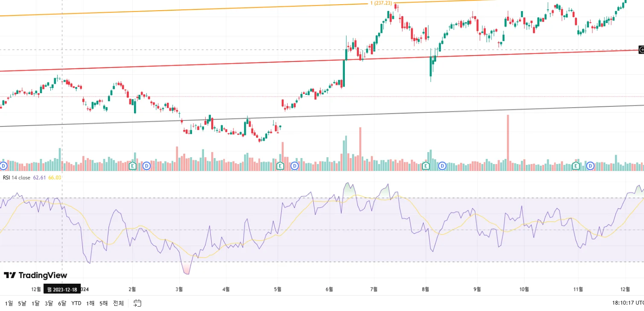This screenshot has height=311, width=644.
Task: Select the 3달 time range
Action: coord(49,303)
